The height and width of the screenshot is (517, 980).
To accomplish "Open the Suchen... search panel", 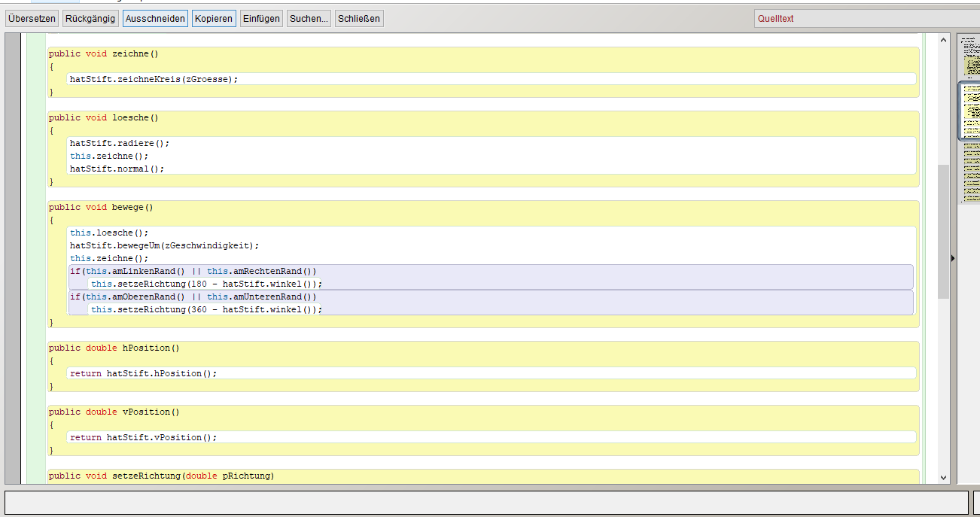I will point(309,19).
